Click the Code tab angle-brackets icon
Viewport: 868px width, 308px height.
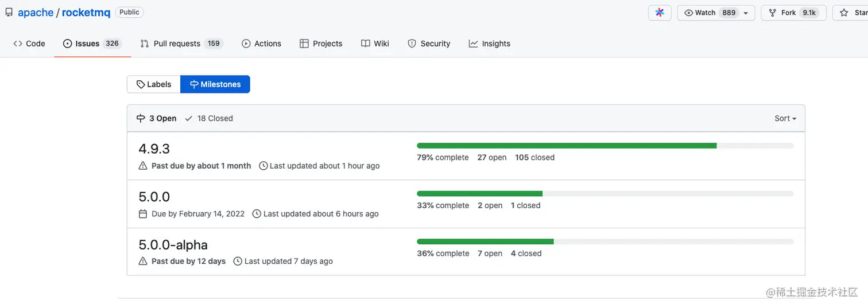(18, 44)
